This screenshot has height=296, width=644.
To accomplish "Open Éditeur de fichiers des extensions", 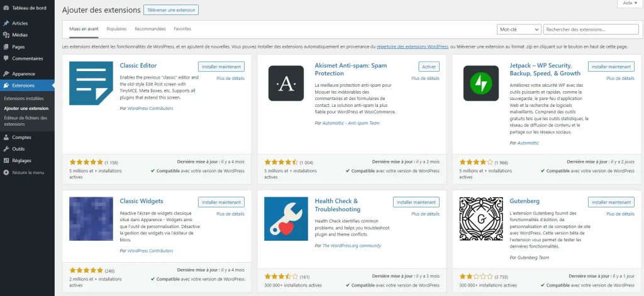I will [x=25, y=121].
